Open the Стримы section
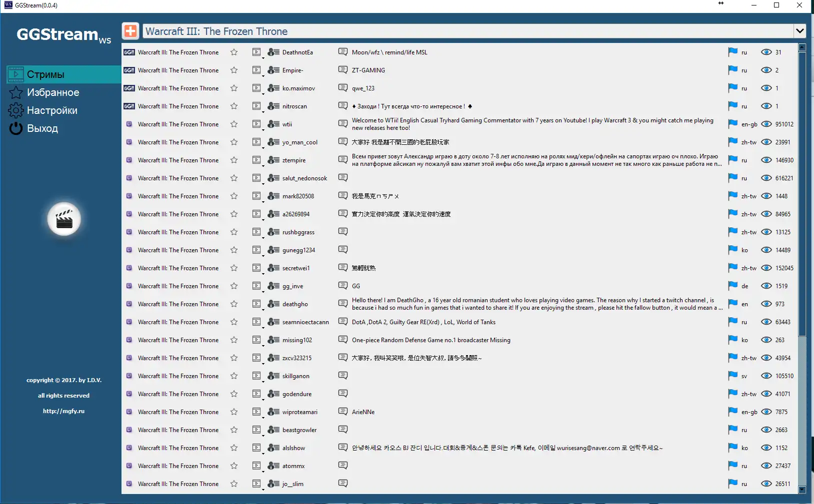 click(64, 74)
